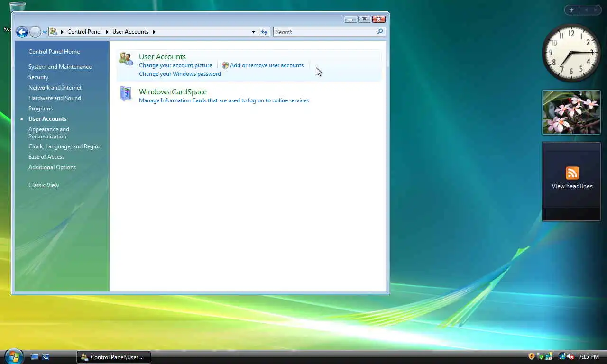This screenshot has width=607, height=364.
Task: Click the User Accounts people icon
Action: (x=126, y=59)
